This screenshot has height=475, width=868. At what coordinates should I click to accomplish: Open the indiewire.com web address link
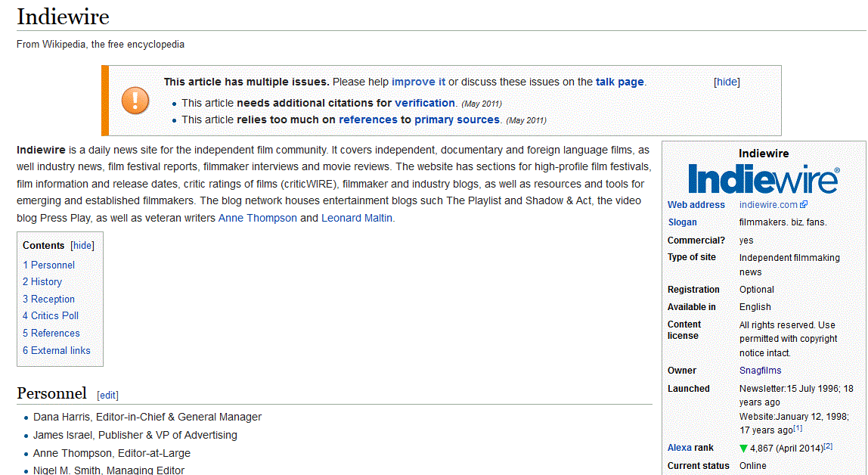[x=768, y=205]
